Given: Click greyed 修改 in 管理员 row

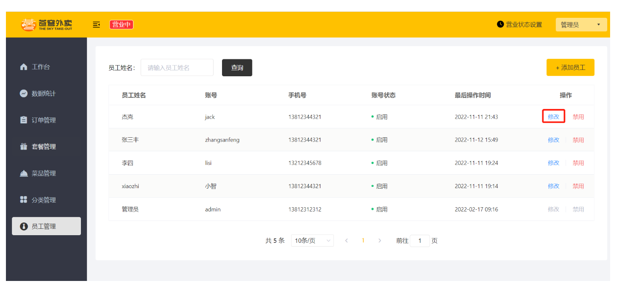Looking at the screenshot, I should 553,209.
